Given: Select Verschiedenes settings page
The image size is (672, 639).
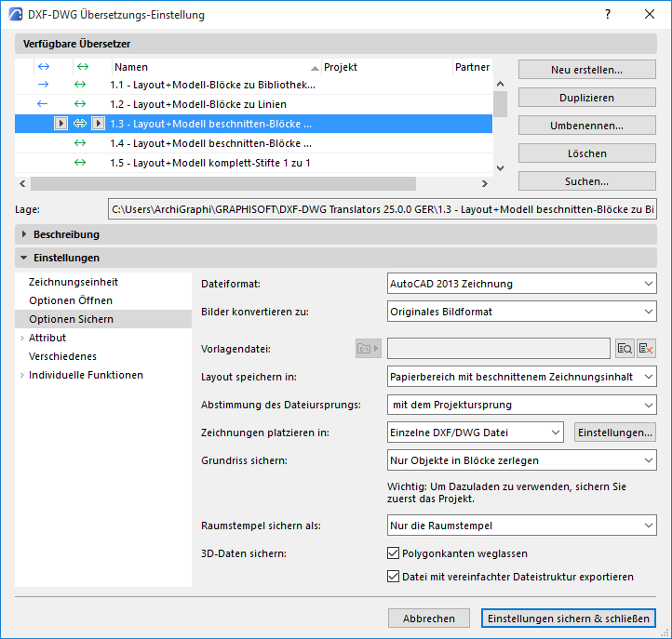Looking at the screenshot, I should pyautogui.click(x=62, y=356).
